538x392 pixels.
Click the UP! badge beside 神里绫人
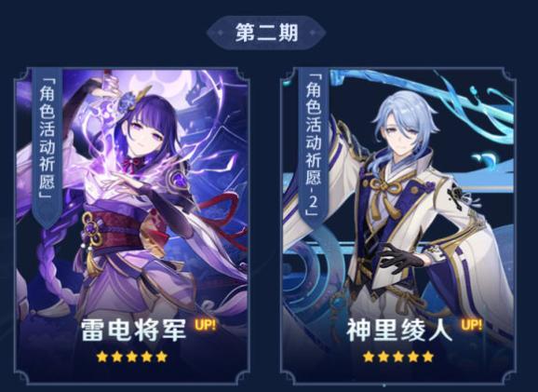[471, 325]
